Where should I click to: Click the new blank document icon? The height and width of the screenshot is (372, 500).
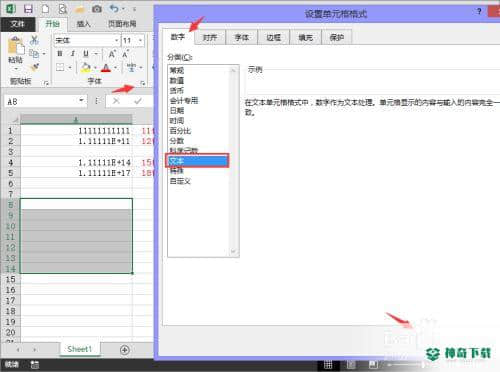pos(45,9)
